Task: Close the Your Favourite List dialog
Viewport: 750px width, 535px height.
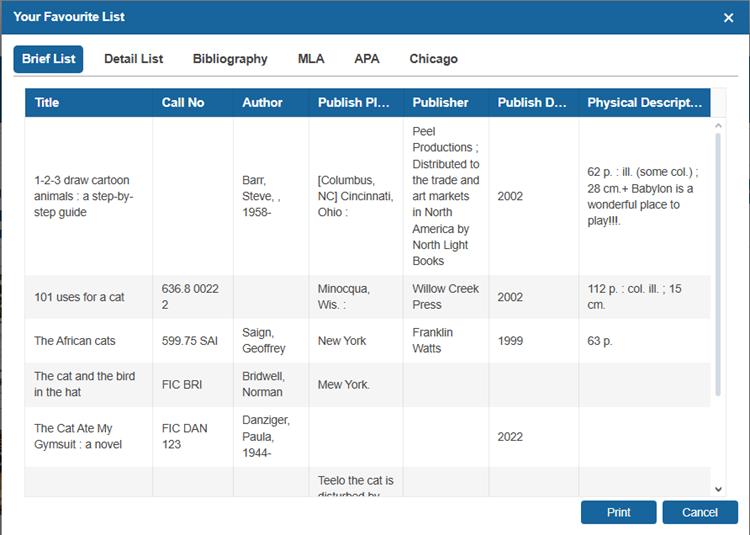Action: pyautogui.click(x=728, y=17)
